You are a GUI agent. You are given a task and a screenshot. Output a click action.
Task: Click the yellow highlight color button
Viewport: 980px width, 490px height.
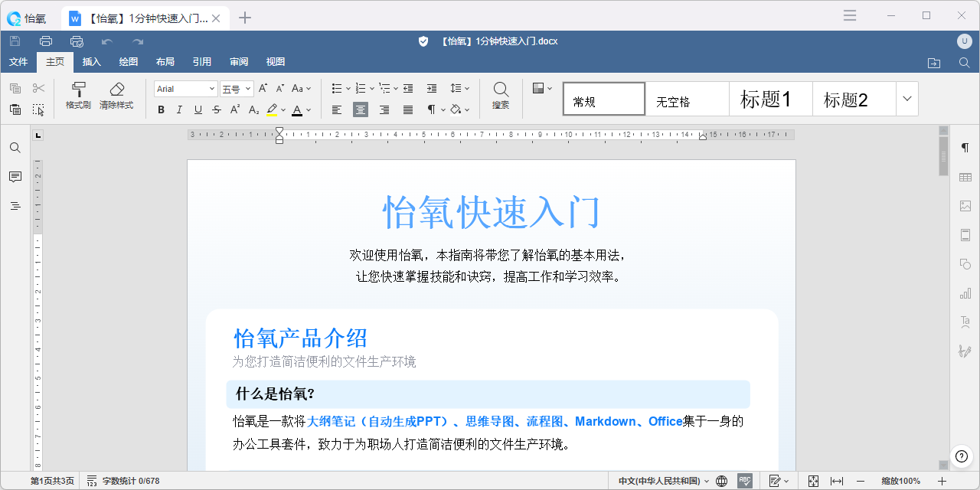click(272, 109)
